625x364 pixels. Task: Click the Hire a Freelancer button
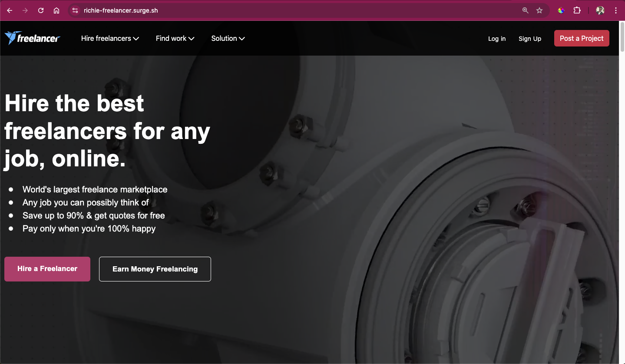[x=47, y=269]
